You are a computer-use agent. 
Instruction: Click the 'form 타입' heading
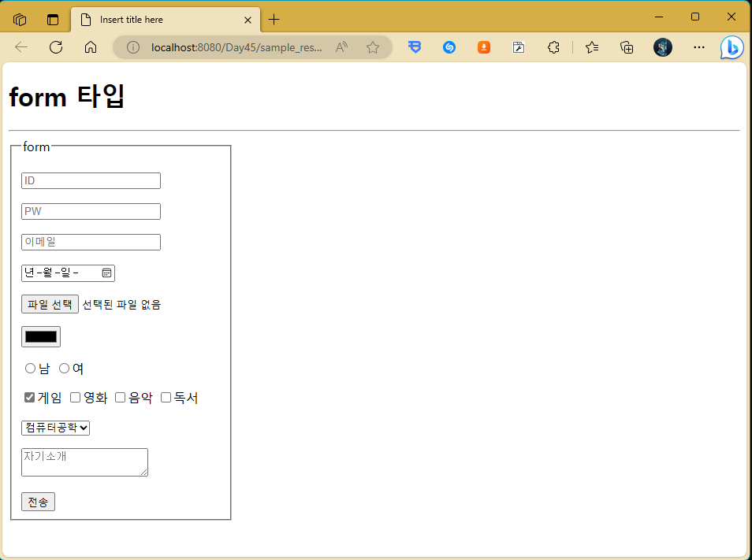(x=67, y=96)
